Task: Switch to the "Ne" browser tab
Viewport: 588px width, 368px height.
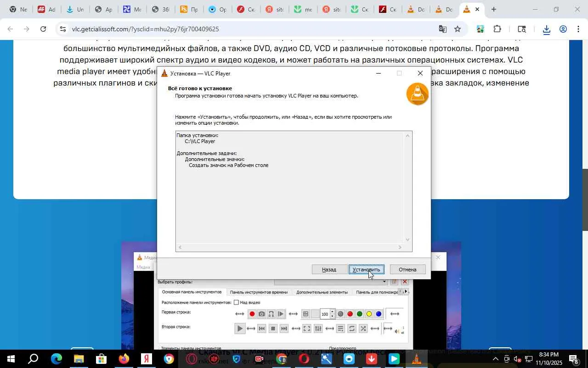Action: coord(17,9)
